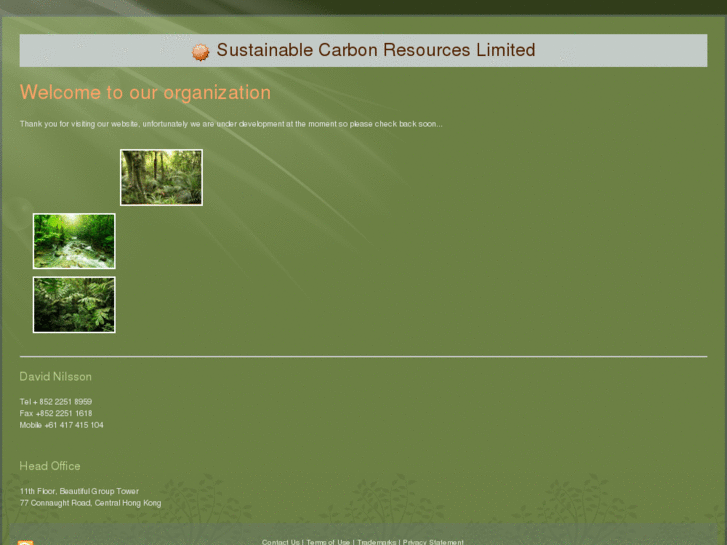Open the Contact Us footer link
Screen dimensions: 727x545
tap(280, 542)
